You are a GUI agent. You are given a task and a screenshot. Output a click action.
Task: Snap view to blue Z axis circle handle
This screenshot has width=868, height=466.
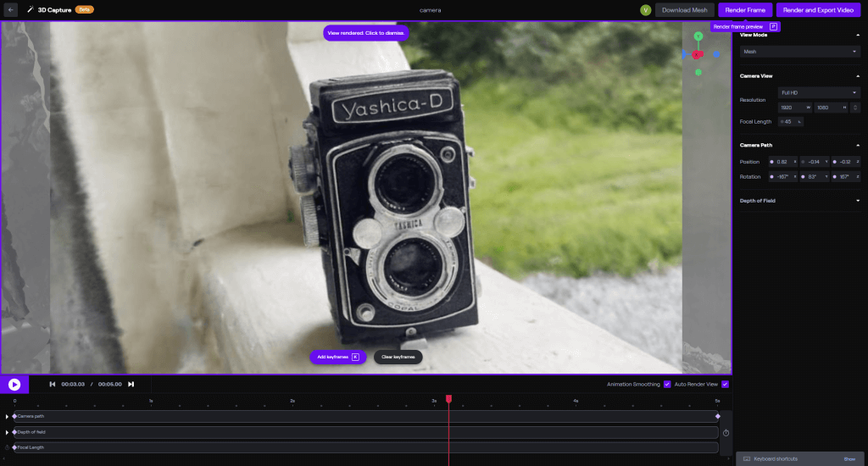[716, 54]
